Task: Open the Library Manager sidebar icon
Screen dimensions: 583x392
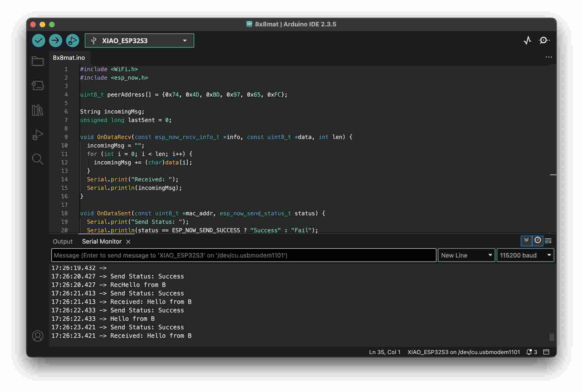Action: 38,110
